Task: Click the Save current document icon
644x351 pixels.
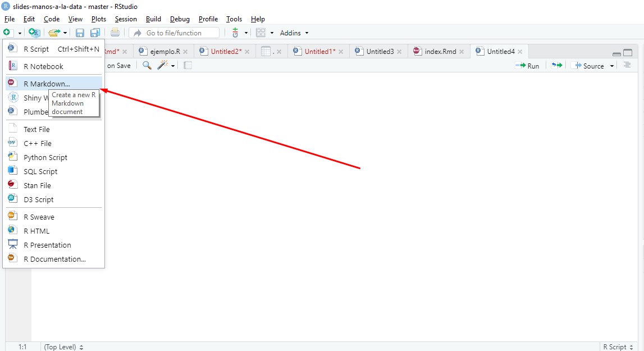Action: (80, 33)
